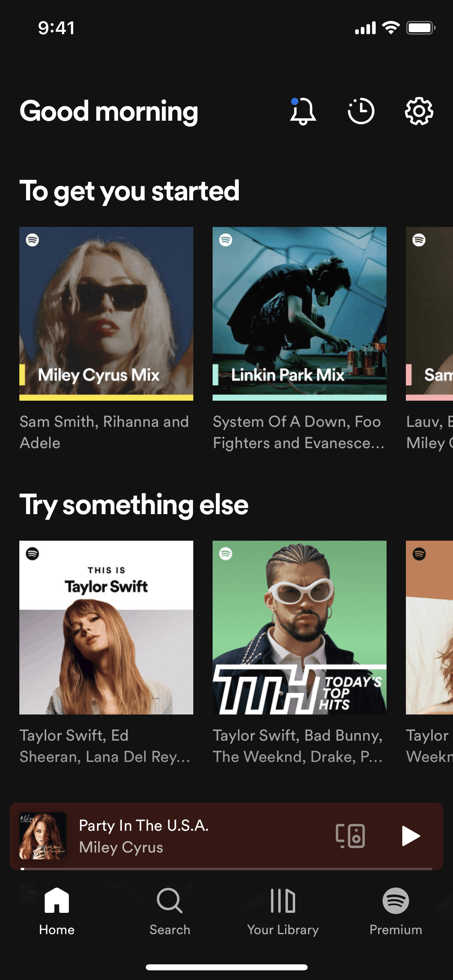Open This Is Taylor Swift playlist cover

106,628
